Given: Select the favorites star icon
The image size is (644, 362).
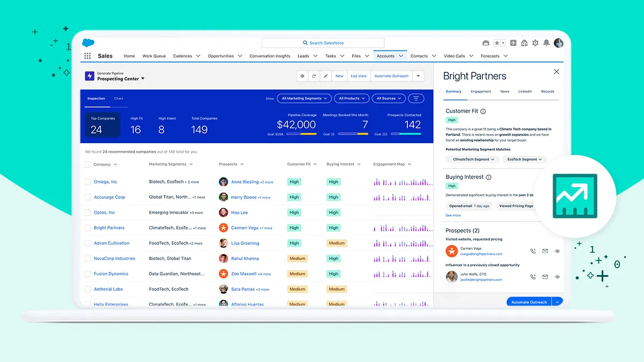Looking at the screenshot, I should tap(496, 44).
